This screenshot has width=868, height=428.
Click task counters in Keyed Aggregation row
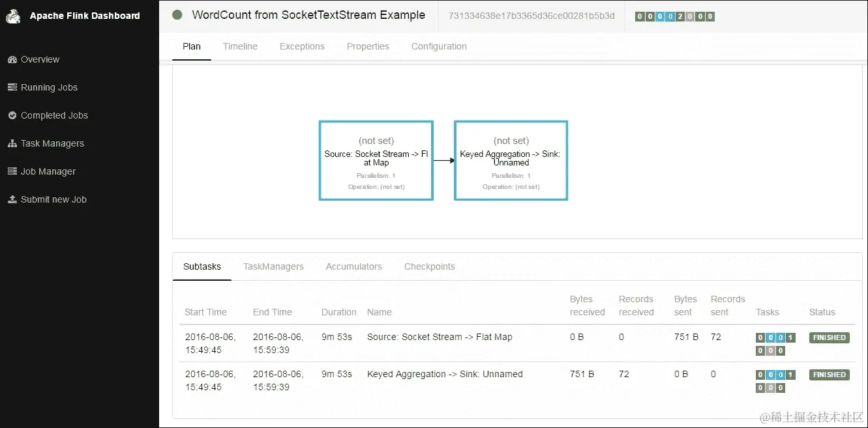[x=775, y=381]
